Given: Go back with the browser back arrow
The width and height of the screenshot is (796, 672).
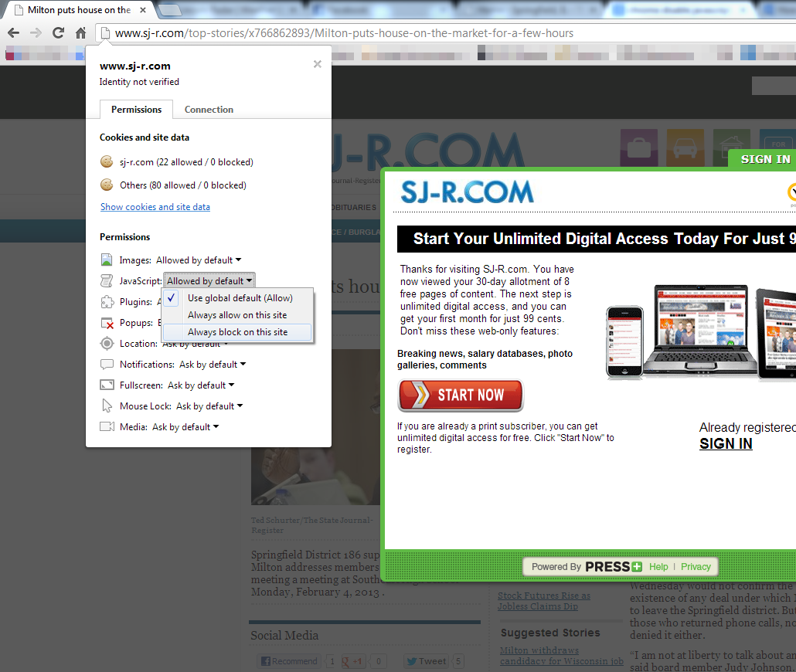Looking at the screenshot, I should (14, 33).
